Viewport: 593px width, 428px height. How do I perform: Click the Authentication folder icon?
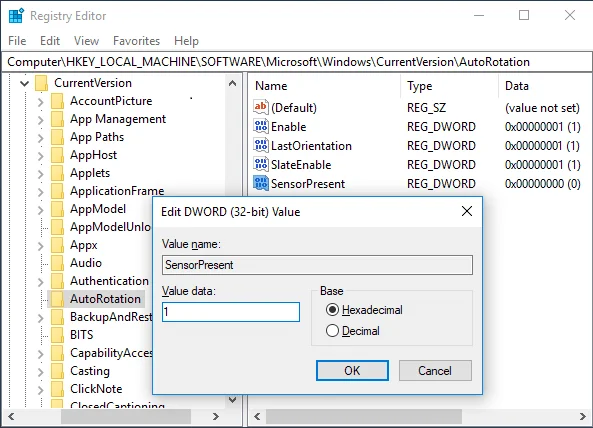[57, 281]
